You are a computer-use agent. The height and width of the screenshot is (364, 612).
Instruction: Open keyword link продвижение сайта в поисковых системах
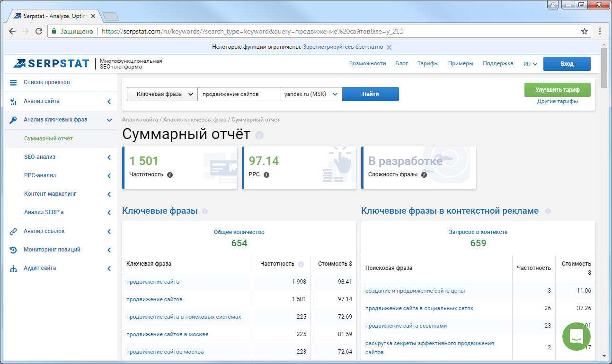[x=184, y=317]
